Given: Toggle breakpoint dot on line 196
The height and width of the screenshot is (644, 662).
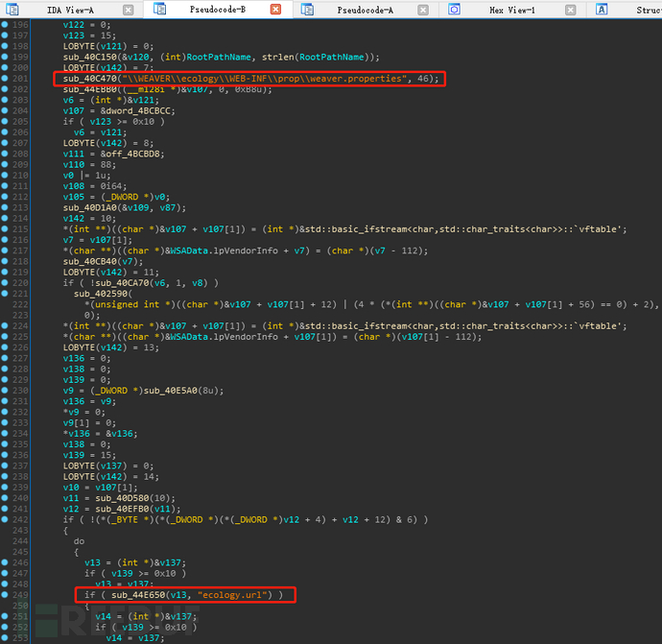Looking at the screenshot, I should 5,25.
